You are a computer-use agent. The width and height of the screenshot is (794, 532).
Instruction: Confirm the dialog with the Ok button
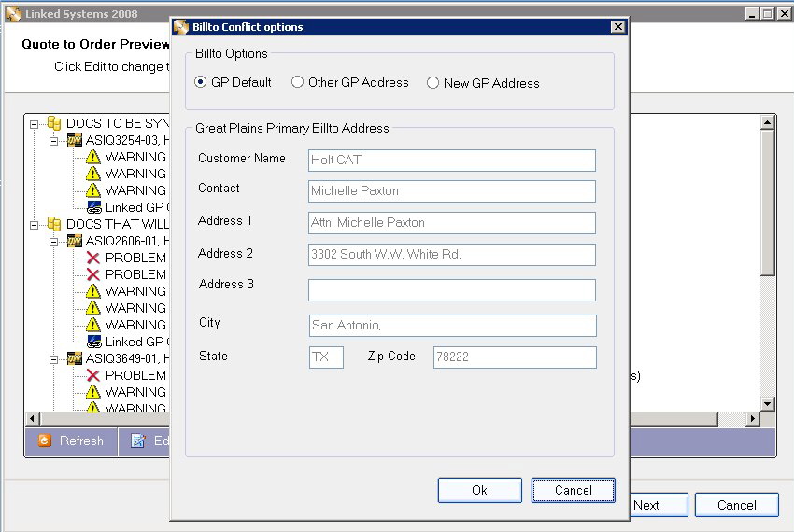coord(479,491)
